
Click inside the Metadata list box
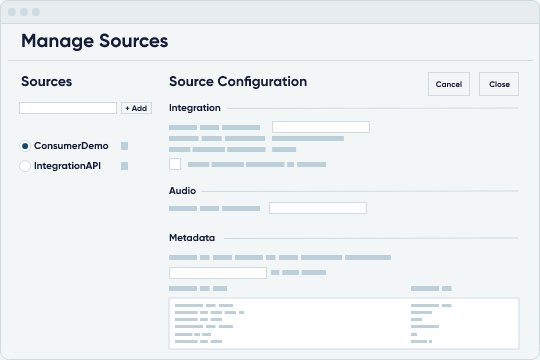pos(344,323)
